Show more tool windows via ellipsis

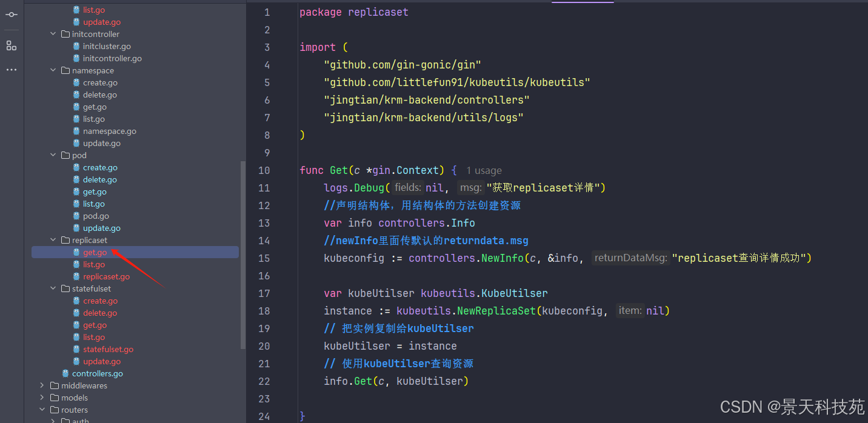(12, 70)
